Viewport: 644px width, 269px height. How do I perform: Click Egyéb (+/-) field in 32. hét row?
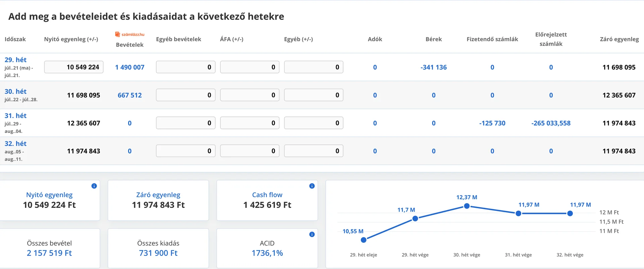314,151
